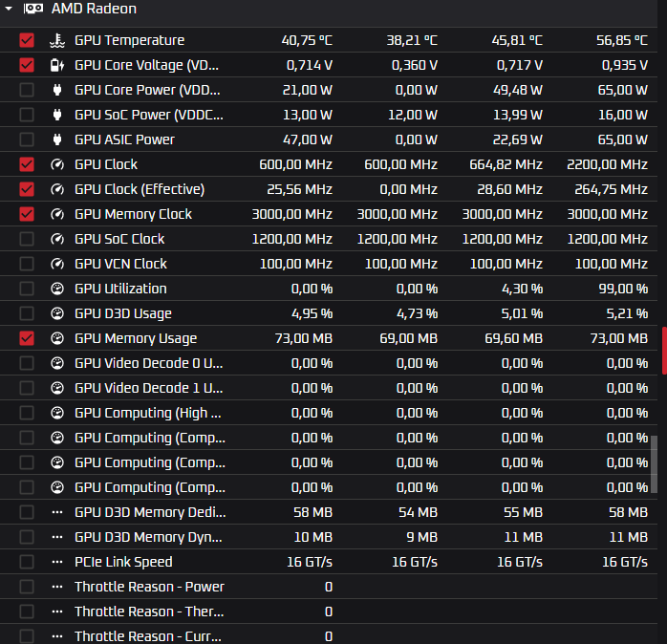Image resolution: width=667 pixels, height=644 pixels.
Task: Click the gauge icon for GPU Video Decode 1
Action: pos(57,388)
